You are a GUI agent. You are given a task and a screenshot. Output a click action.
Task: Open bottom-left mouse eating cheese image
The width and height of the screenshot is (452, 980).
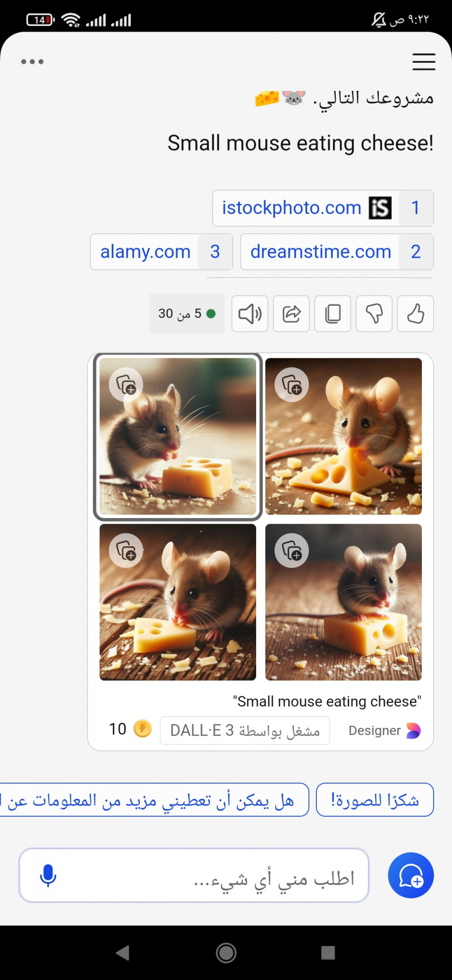pyautogui.click(x=178, y=602)
